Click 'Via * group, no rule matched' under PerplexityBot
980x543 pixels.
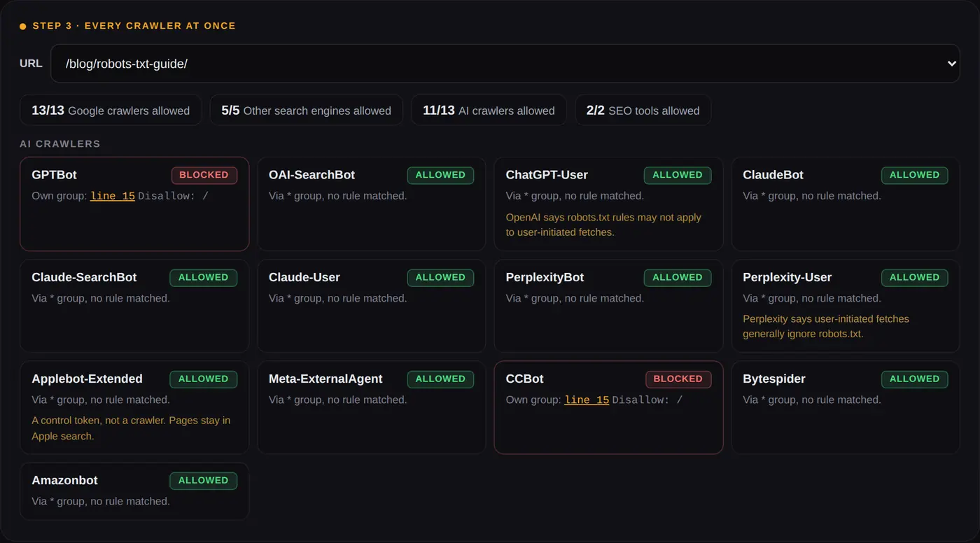click(575, 298)
